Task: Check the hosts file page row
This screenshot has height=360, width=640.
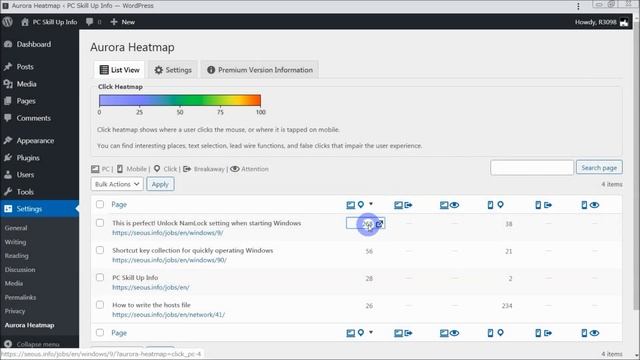Action: click(x=100, y=305)
